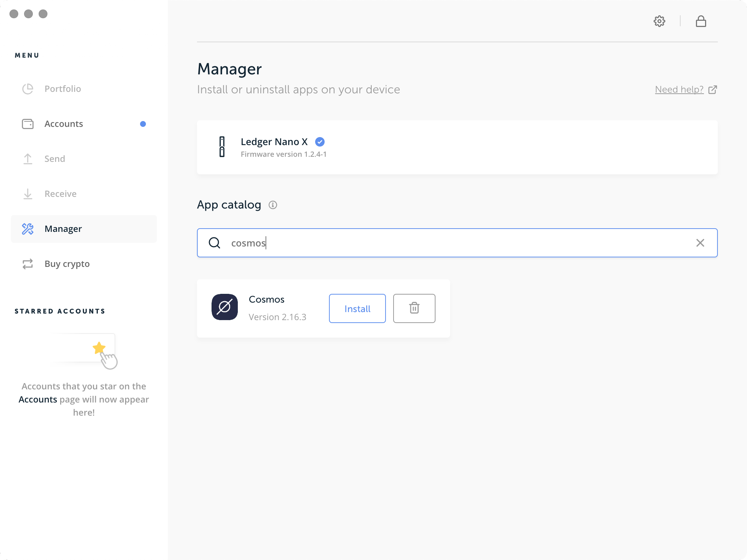Click the Cosmos app logo

click(x=225, y=307)
